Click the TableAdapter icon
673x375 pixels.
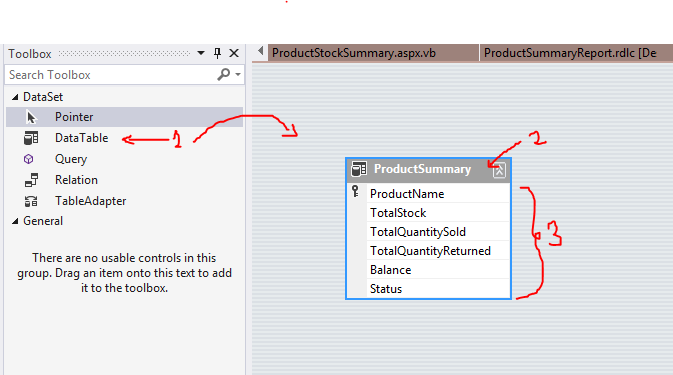(x=31, y=201)
